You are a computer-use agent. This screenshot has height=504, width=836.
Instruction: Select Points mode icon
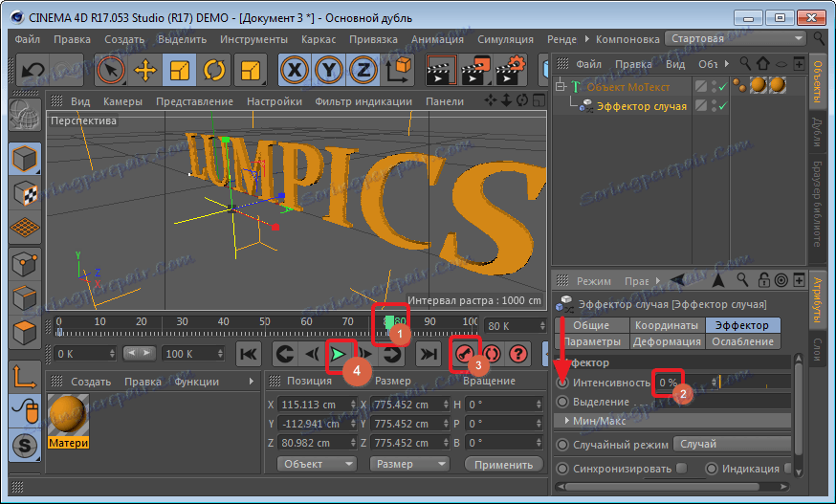click(25, 263)
